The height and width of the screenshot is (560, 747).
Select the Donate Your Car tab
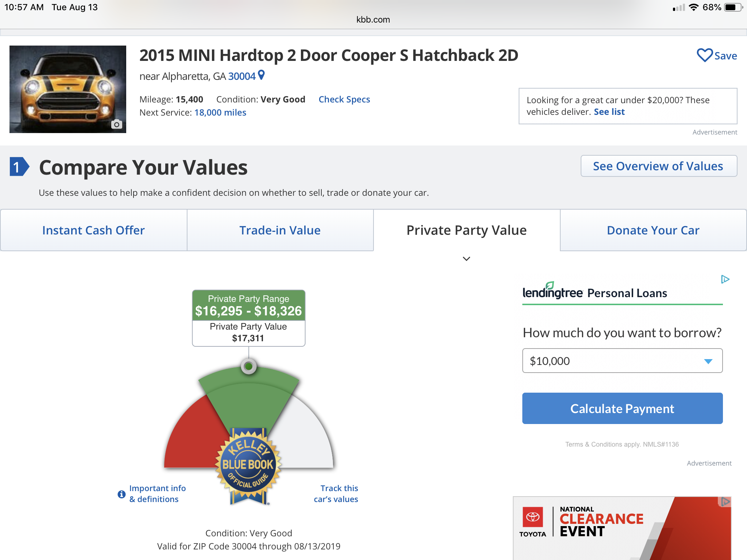click(653, 230)
